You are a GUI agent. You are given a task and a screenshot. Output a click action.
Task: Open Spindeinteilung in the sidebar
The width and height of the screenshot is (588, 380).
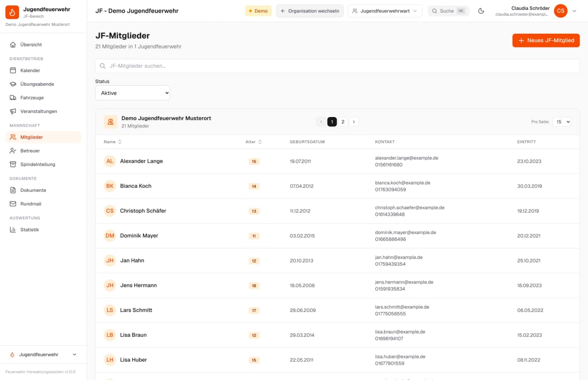[44, 165]
